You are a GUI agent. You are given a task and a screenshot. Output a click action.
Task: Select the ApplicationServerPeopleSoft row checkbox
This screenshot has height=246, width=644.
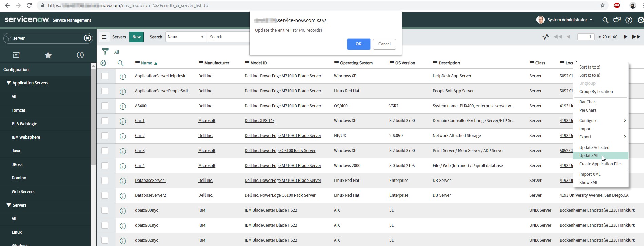[x=105, y=91]
